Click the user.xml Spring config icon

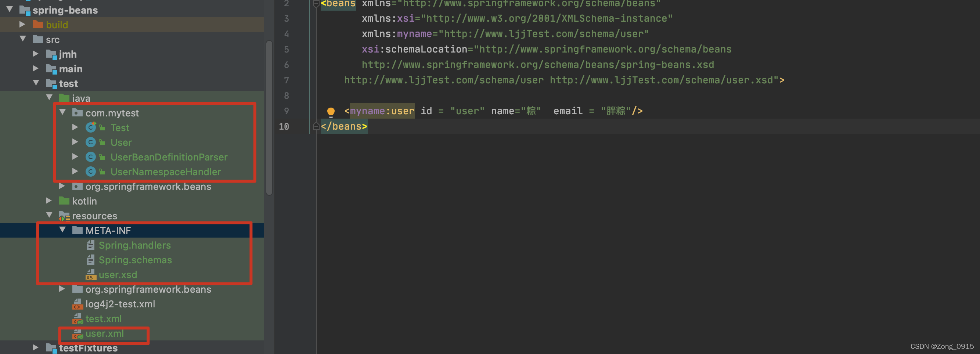point(78,333)
